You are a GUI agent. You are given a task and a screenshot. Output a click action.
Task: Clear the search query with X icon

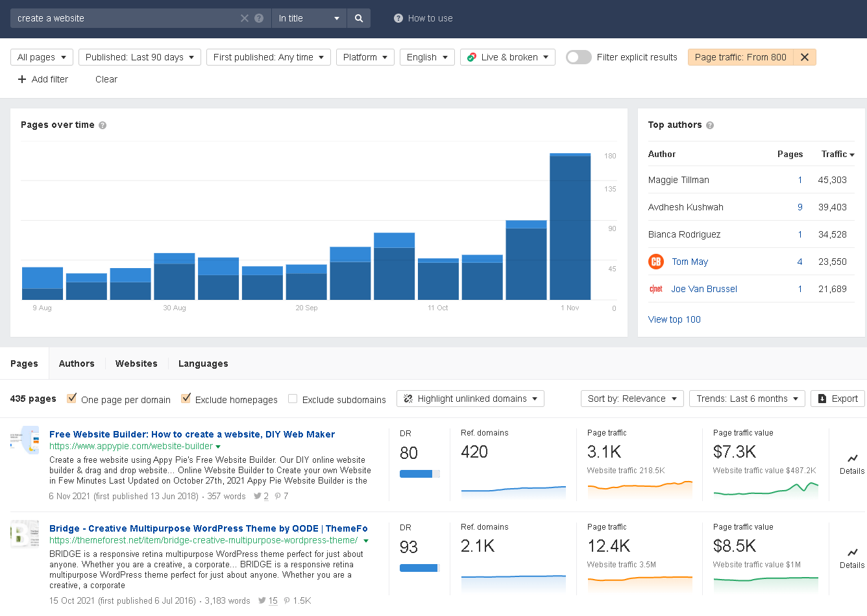click(245, 18)
